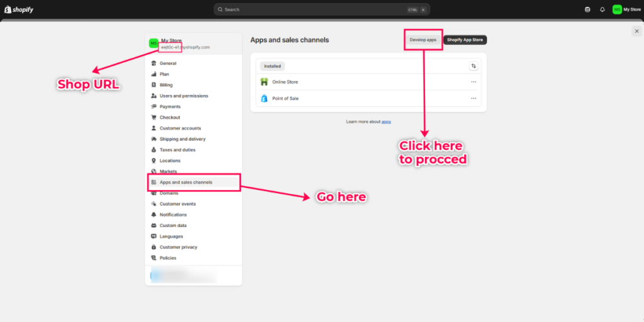
Task: Click the sort apps icon
Action: 474,66
